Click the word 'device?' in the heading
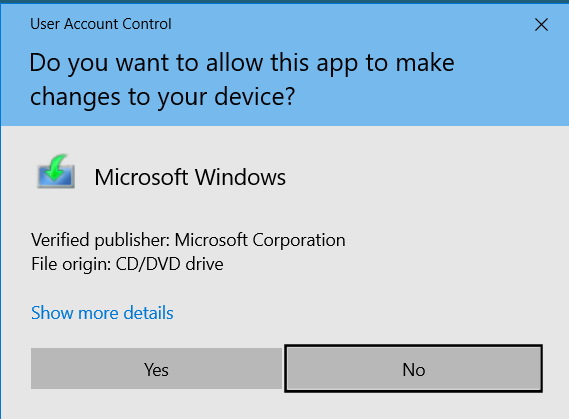 coord(255,96)
